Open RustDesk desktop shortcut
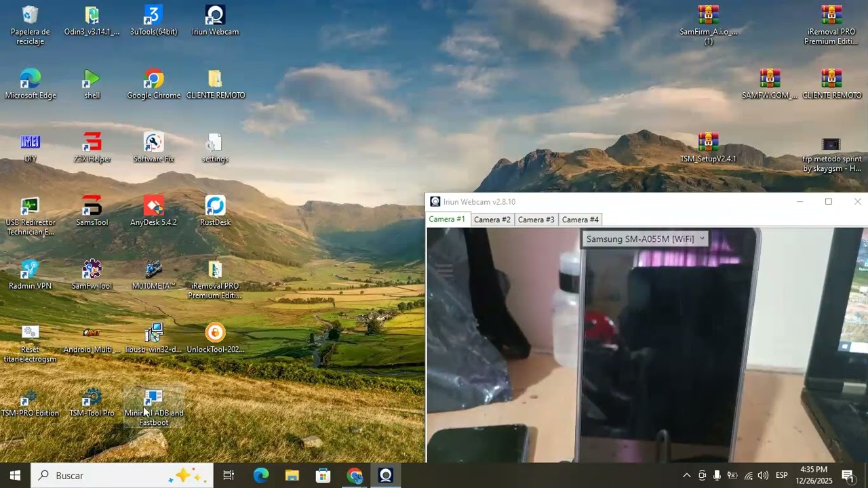The image size is (868, 488). 215,211
